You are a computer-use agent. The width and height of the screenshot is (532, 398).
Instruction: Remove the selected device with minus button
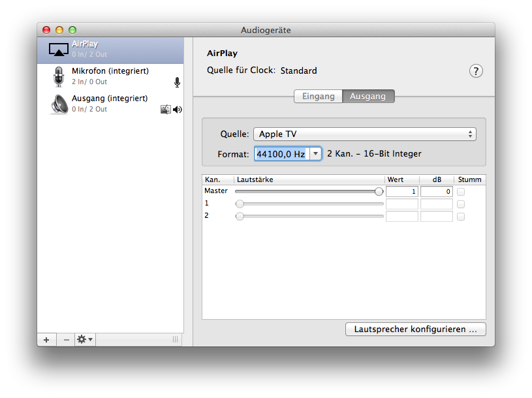(x=66, y=339)
